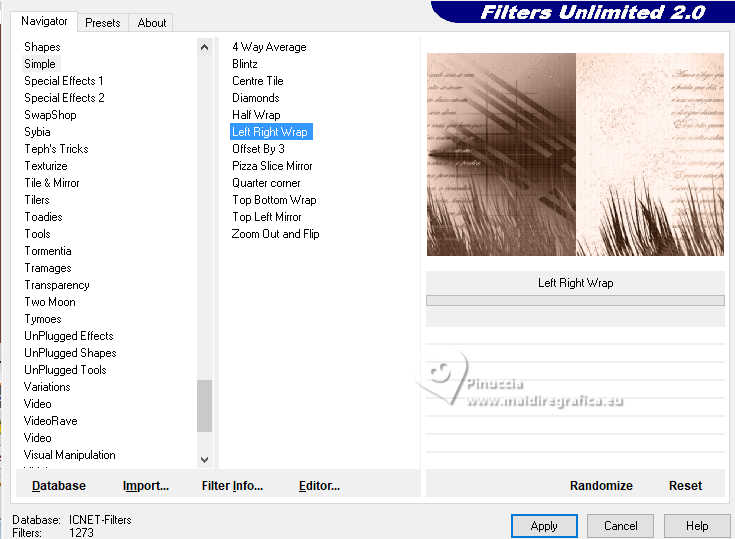The width and height of the screenshot is (735, 539).
Task: Click the scroll up arrow in category list
Action: pos(204,47)
